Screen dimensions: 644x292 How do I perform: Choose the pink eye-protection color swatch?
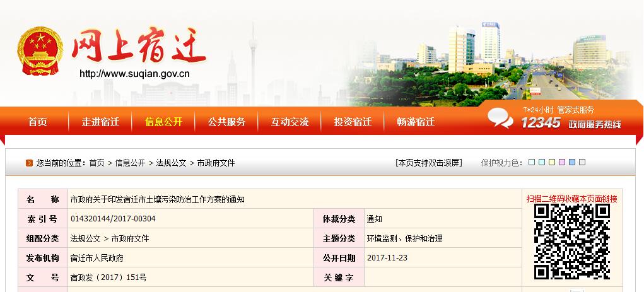[562, 162]
